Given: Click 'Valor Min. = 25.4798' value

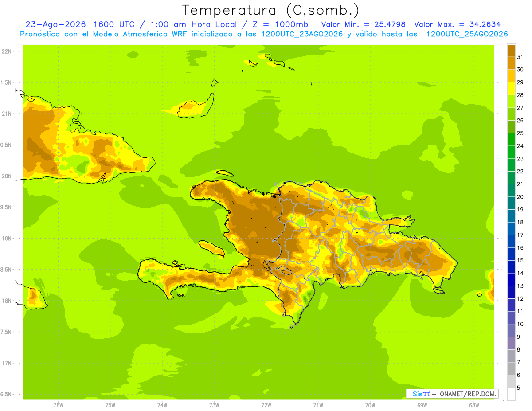Looking at the screenshot, I should pyautogui.click(x=364, y=24).
